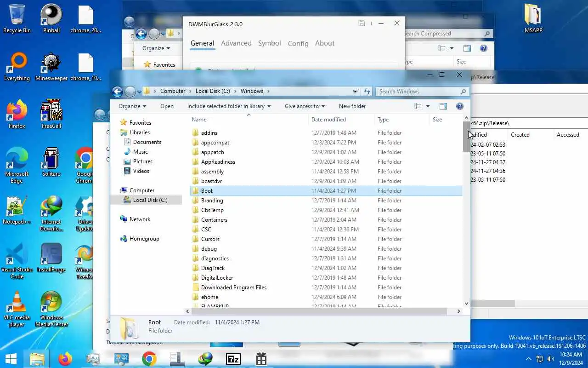
Task: Select the InstallForge desktop shortcut
Action: [51, 258]
